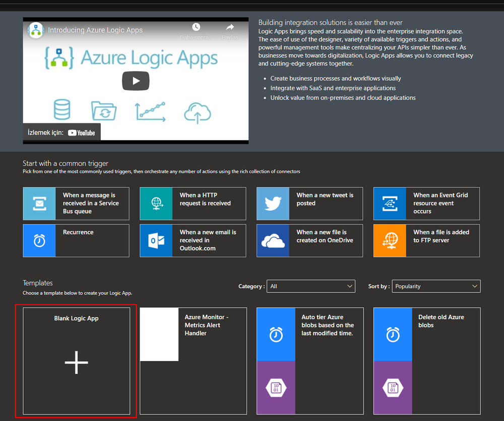Image resolution: width=504 pixels, height=421 pixels.
Task: Select the orange FTP server icon
Action: click(x=390, y=241)
